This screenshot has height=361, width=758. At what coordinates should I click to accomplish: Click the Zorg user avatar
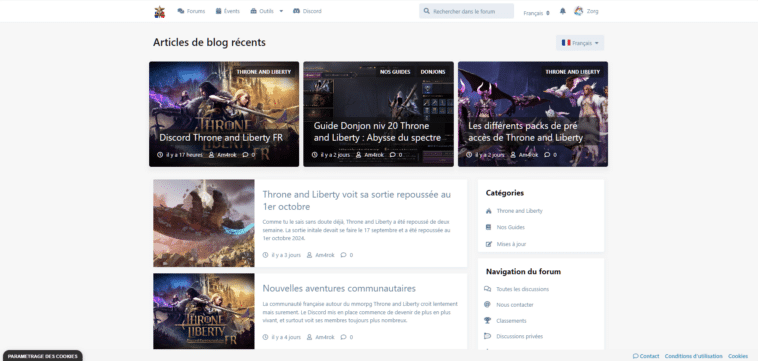(x=579, y=11)
